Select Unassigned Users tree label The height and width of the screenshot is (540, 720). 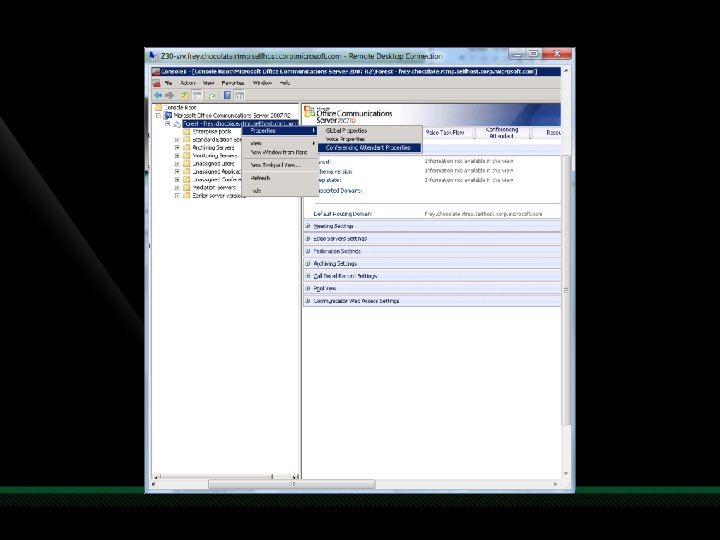coord(214,163)
